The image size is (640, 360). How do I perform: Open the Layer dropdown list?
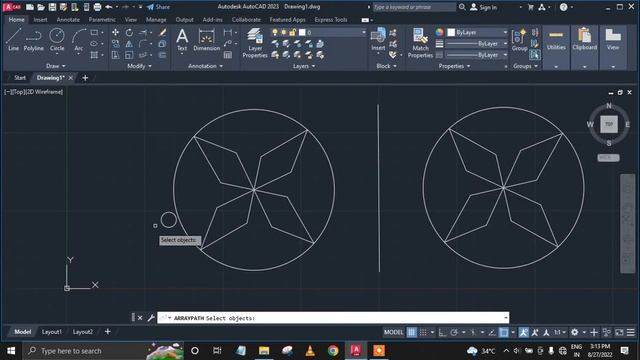[363, 32]
